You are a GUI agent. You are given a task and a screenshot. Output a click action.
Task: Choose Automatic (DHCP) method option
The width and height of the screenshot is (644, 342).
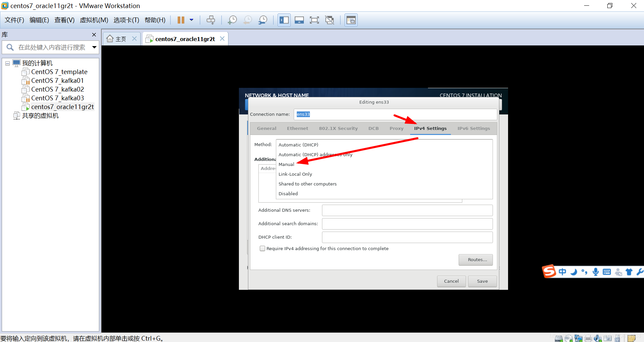click(384, 145)
